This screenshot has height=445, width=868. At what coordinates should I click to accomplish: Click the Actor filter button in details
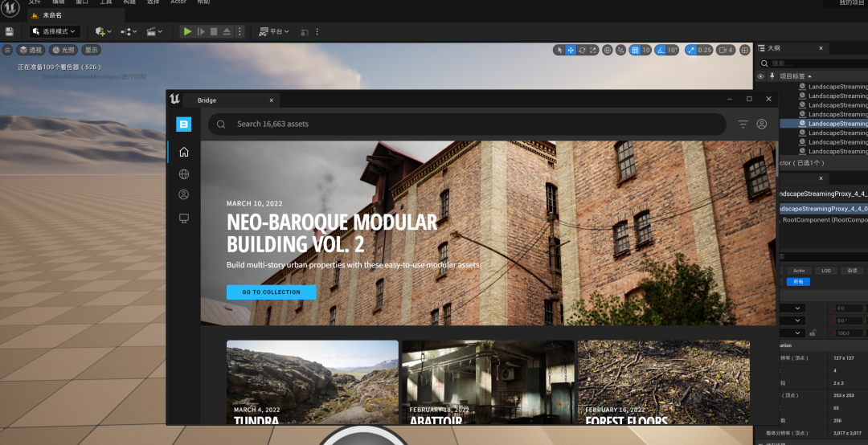(799, 271)
